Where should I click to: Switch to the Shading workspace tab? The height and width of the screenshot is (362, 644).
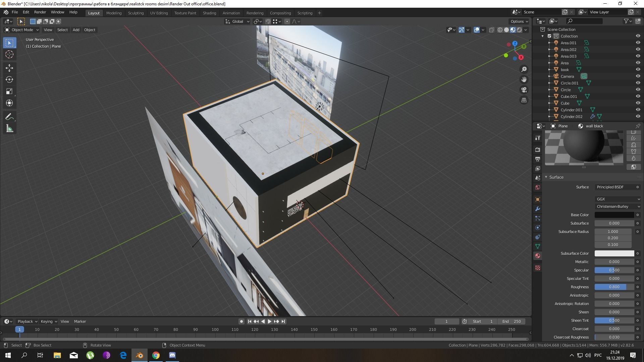pyautogui.click(x=209, y=13)
